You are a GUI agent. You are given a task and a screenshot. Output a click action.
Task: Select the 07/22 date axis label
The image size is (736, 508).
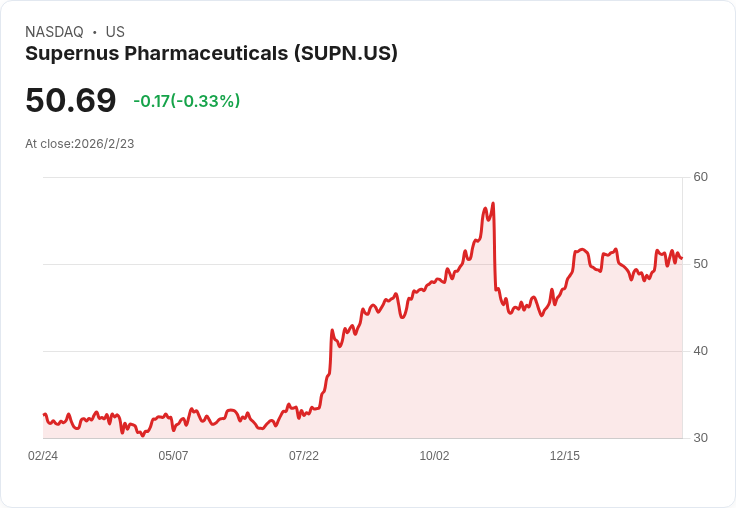tap(304, 456)
